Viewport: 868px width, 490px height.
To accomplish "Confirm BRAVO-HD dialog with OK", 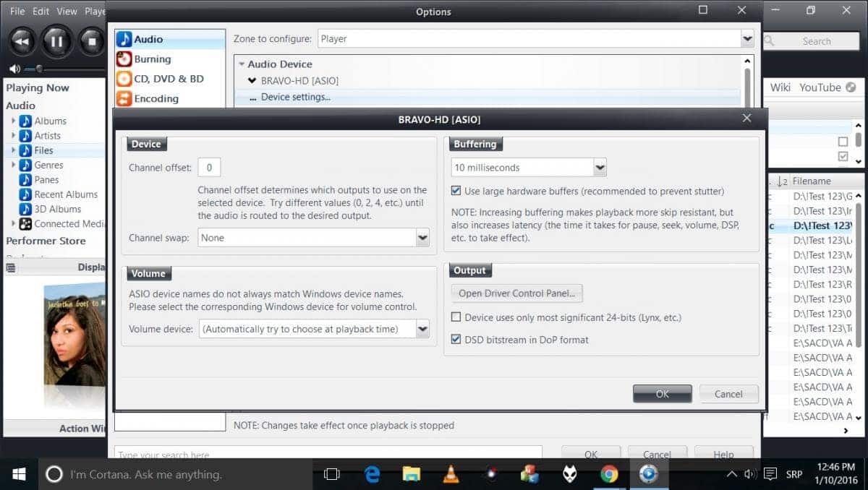I will coord(663,394).
